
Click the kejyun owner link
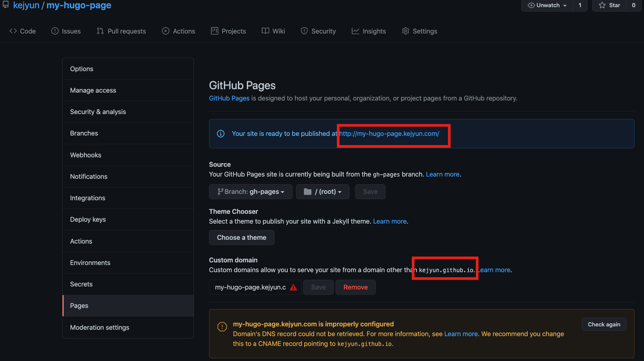click(26, 5)
